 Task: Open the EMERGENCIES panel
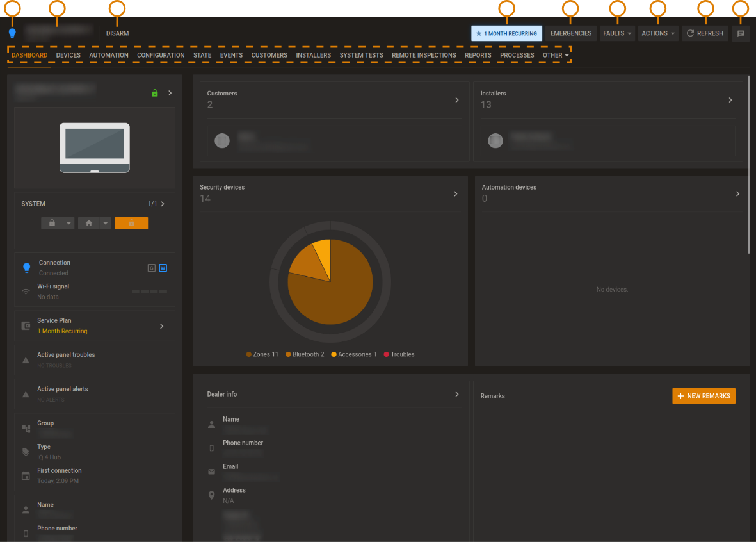570,33
